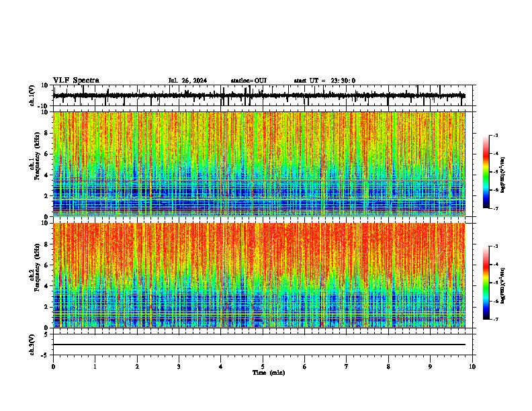532x411 pixels.
Task: Click time axis tick label "1"
Action: [x=95, y=367]
